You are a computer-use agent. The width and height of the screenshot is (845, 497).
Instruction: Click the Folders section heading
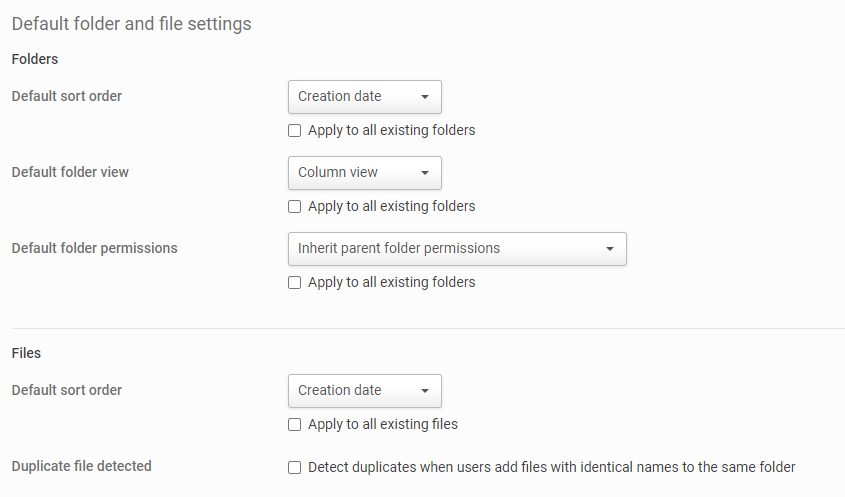pos(35,59)
